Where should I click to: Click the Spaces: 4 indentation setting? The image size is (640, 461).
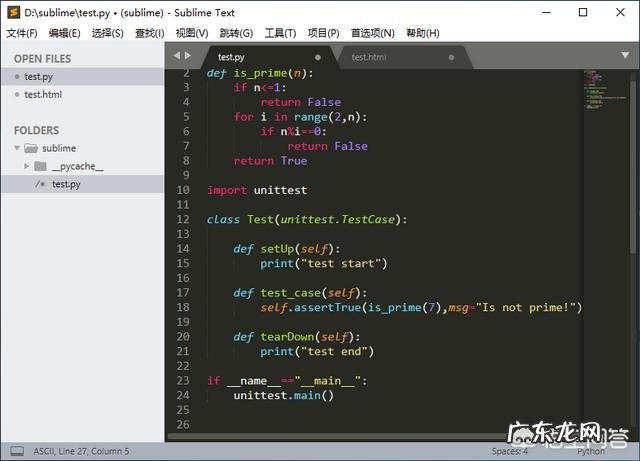(x=509, y=451)
